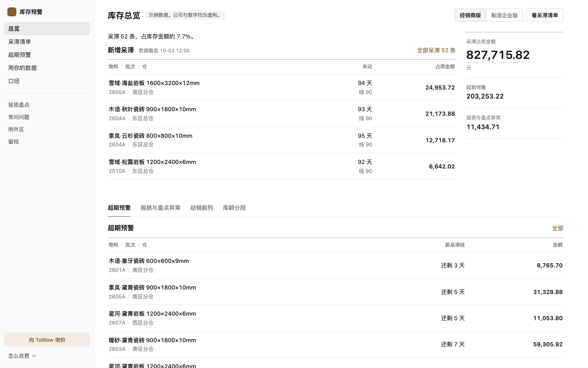Open the 全部呆滞 52 条 link
The height and width of the screenshot is (368, 588).
[436, 50]
